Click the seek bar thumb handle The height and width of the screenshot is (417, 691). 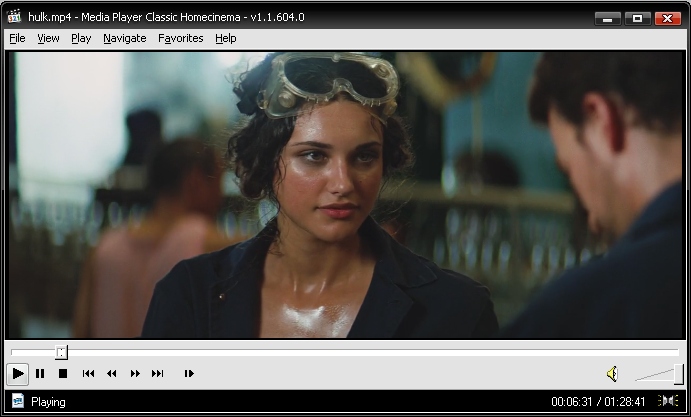pyautogui.click(x=61, y=352)
